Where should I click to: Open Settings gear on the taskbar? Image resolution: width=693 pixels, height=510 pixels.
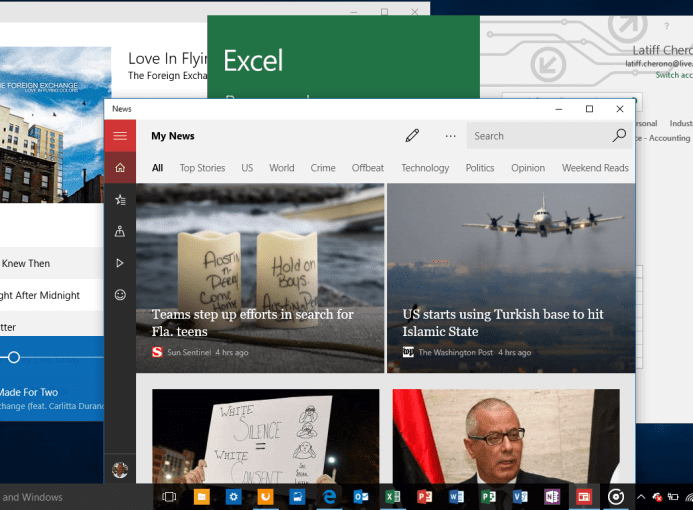point(233,497)
